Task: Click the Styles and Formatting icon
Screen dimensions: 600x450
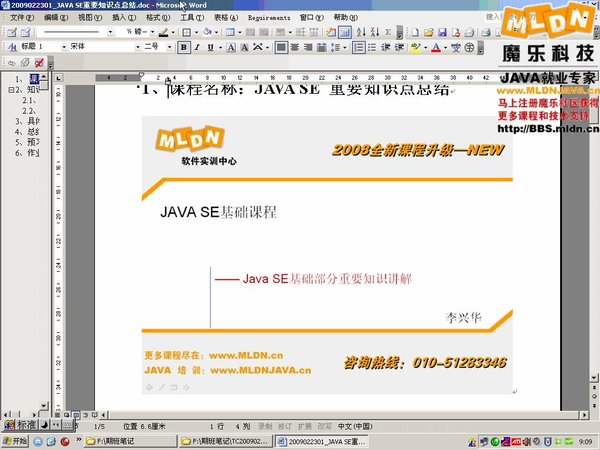Action: 12,47
